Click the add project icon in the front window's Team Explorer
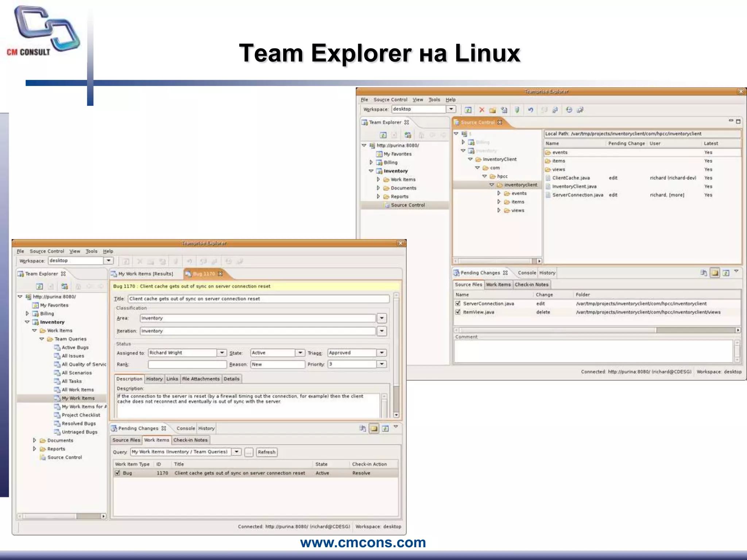 65,287
